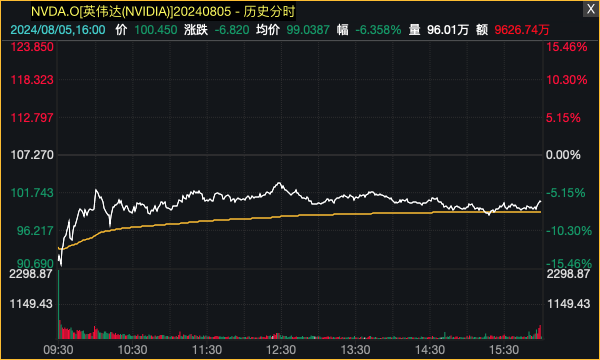Click the 14:30 time axis label
The image size is (600, 360).
[x=430, y=350]
